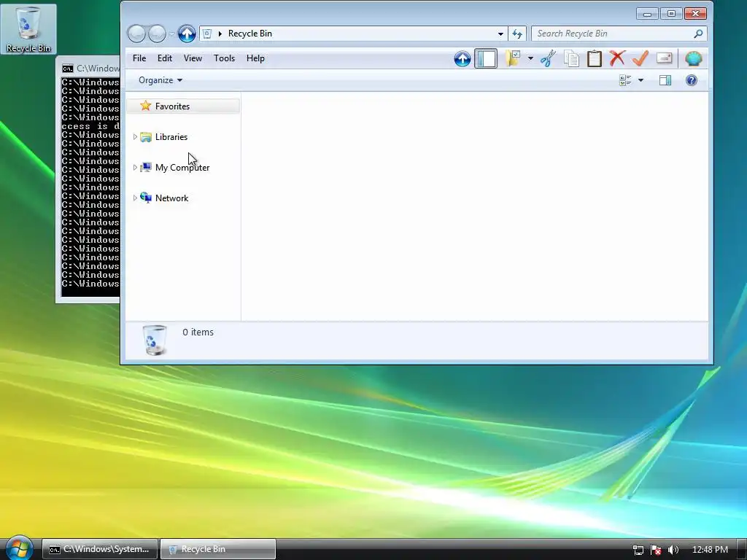Screen dimensions: 747x560
Task: Click the scissors Cut icon
Action: click(x=549, y=58)
